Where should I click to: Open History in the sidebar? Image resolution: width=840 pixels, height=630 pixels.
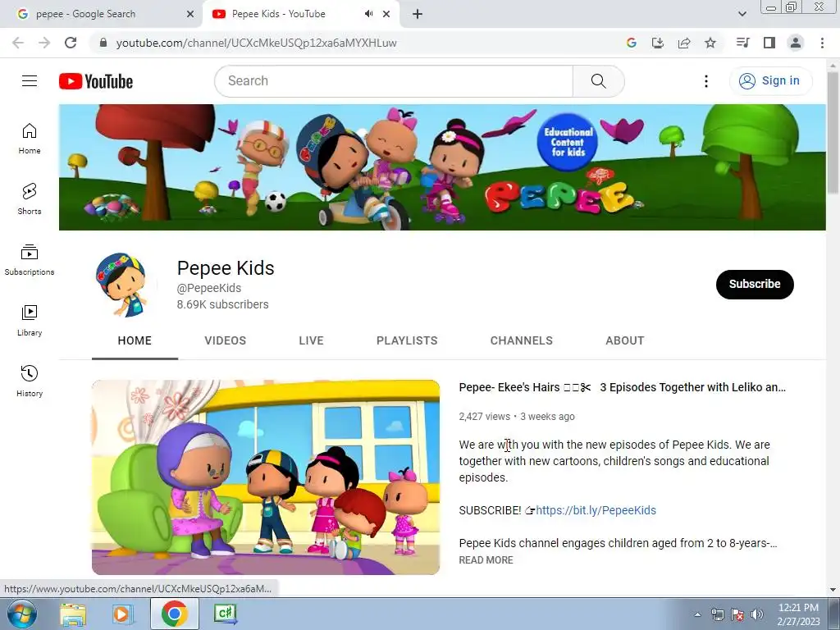30,381
